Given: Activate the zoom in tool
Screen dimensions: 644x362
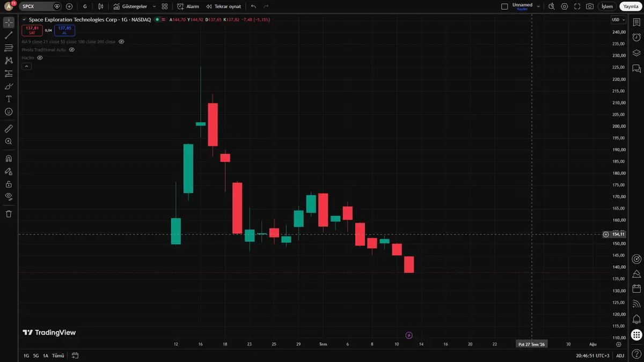Looking at the screenshot, I should tap(9, 142).
